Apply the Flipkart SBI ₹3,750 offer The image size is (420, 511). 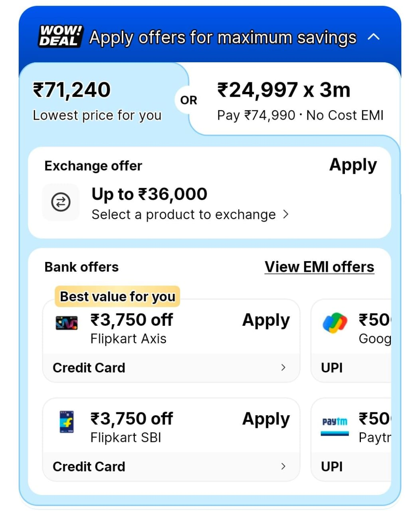point(266,419)
